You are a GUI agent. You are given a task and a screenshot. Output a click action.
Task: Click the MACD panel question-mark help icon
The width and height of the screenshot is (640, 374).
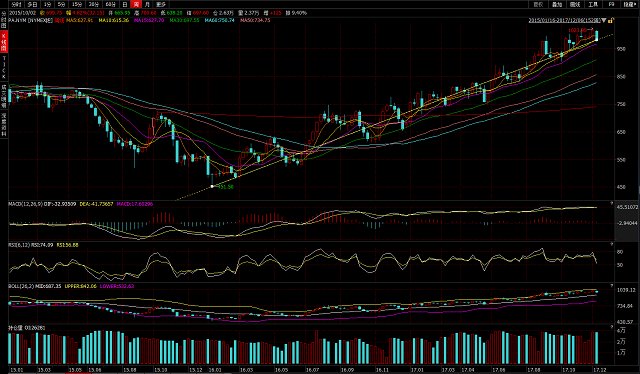pyautogui.click(x=612, y=203)
